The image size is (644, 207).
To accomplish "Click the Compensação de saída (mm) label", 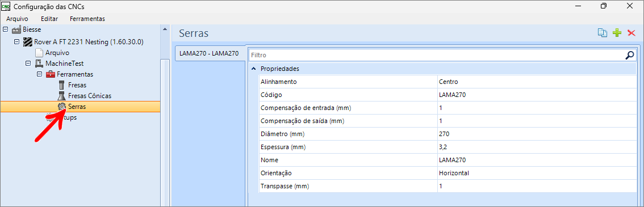I will 302,121.
